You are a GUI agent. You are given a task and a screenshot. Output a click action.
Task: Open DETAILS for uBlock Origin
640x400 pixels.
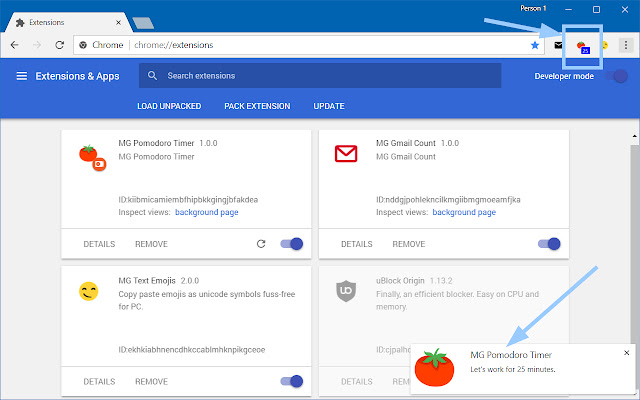click(x=357, y=382)
